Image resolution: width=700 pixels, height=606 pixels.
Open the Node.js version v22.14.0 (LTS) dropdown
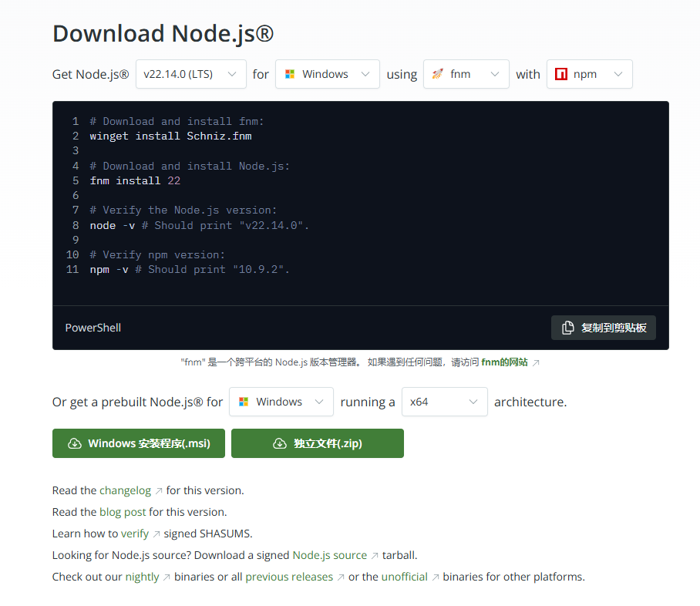(x=191, y=74)
